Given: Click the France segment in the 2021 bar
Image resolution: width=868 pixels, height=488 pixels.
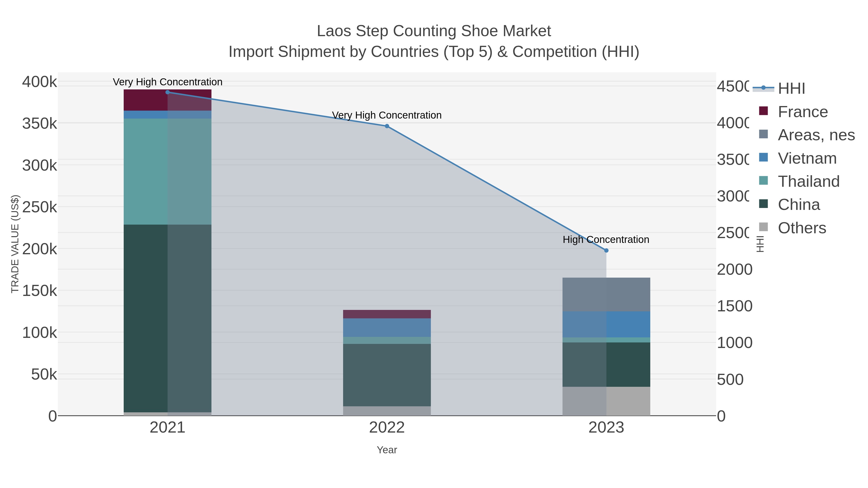Looking at the screenshot, I should (x=168, y=100).
